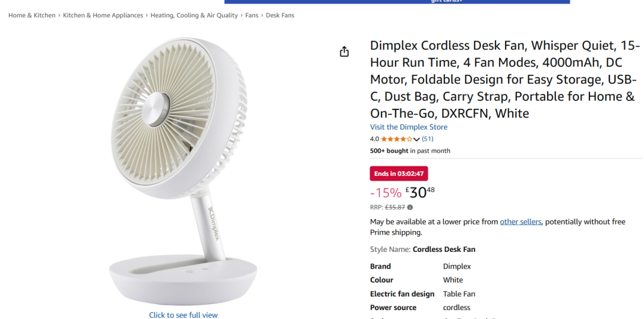Click the product title text

[504, 79]
